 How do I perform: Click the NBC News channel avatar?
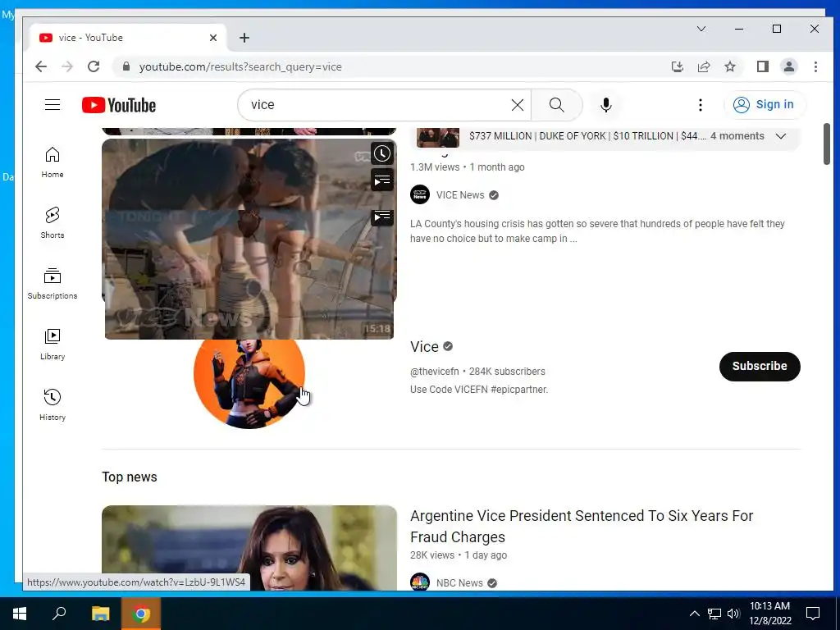click(420, 582)
